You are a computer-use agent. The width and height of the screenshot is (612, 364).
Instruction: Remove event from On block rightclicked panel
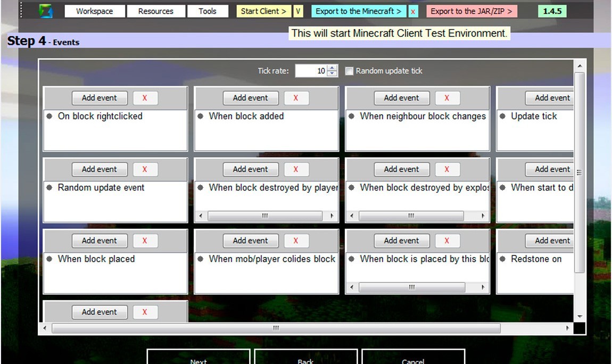point(145,98)
